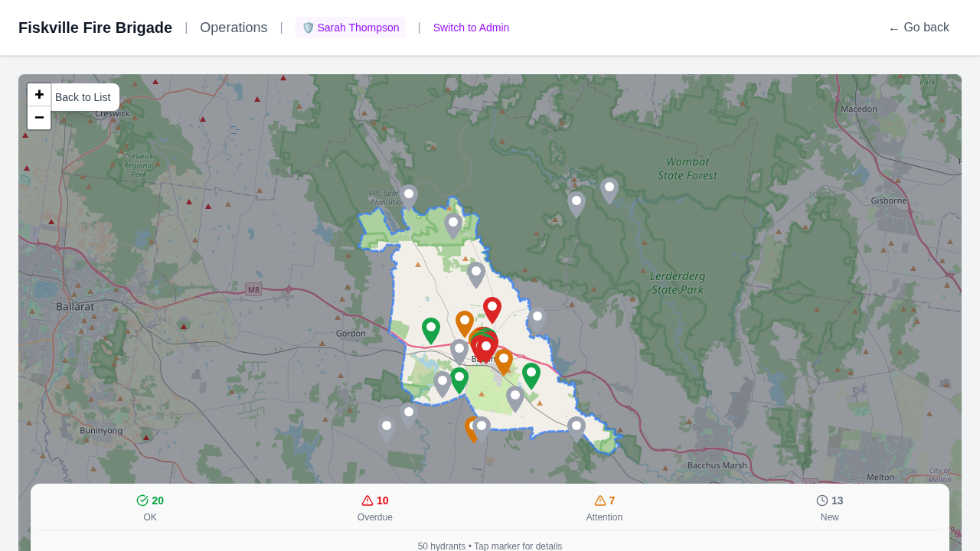
Task: Tap the orange marker northwest of the red cluster
Action: pyautogui.click(x=465, y=324)
